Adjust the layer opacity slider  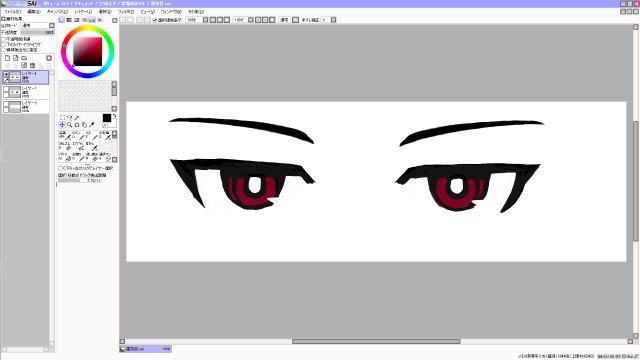(x=38, y=32)
